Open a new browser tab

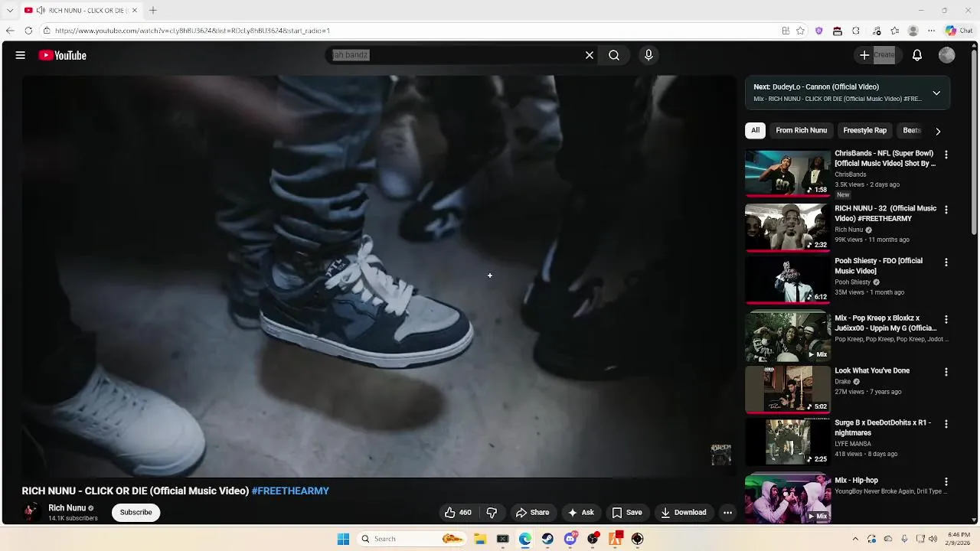click(x=153, y=10)
